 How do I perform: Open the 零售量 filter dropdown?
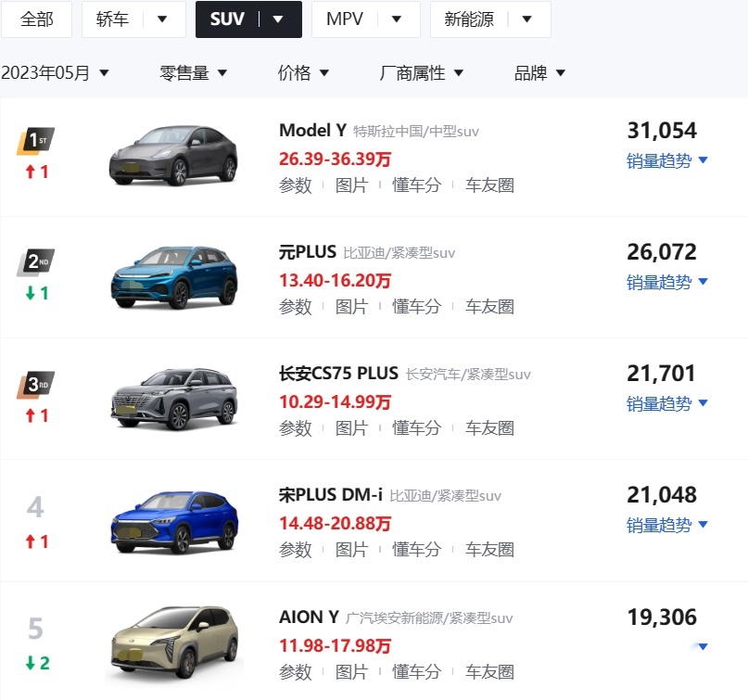tap(193, 73)
